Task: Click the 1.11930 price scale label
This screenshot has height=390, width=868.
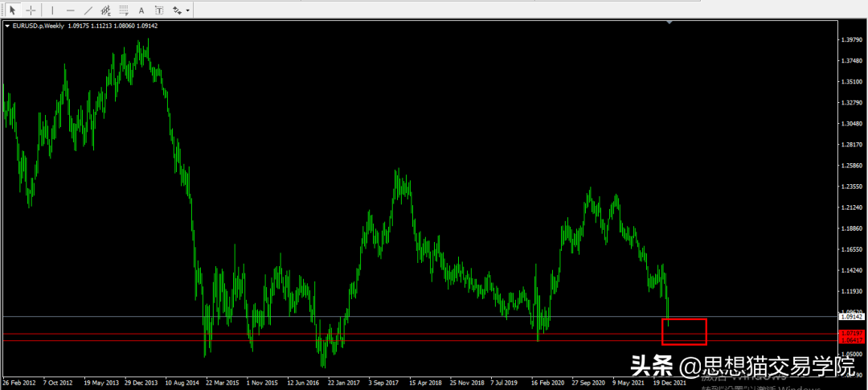Action: 851,291
